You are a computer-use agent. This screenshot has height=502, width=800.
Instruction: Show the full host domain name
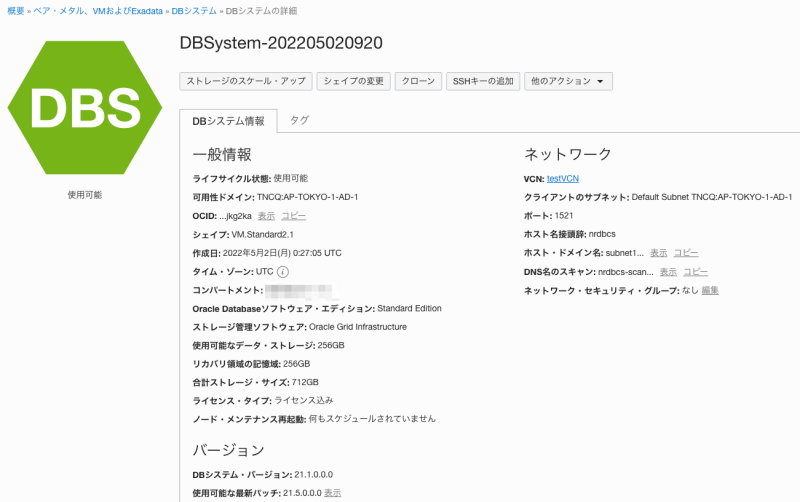(658, 253)
